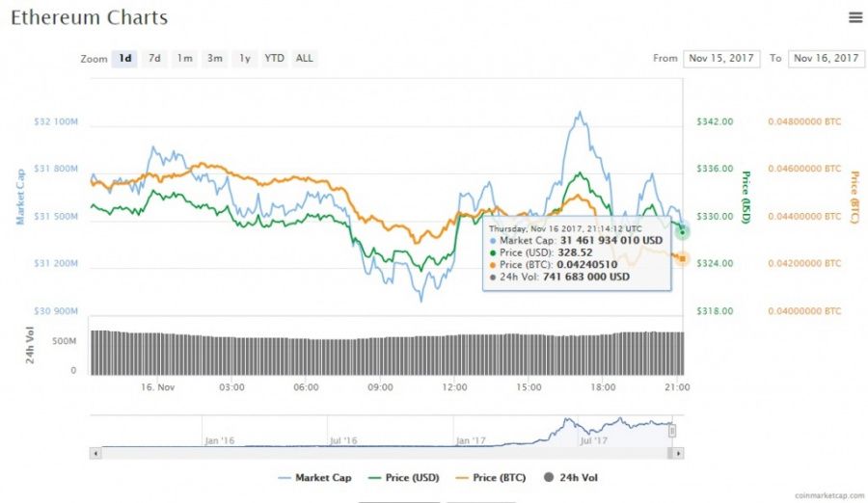Click the navigator range handle at right
The height and width of the screenshot is (503, 868).
click(x=672, y=431)
